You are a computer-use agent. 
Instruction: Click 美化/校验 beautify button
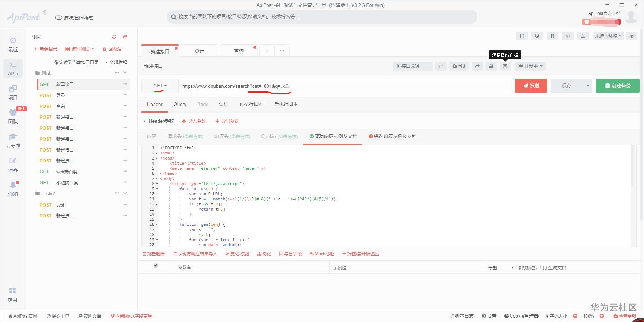237,254
